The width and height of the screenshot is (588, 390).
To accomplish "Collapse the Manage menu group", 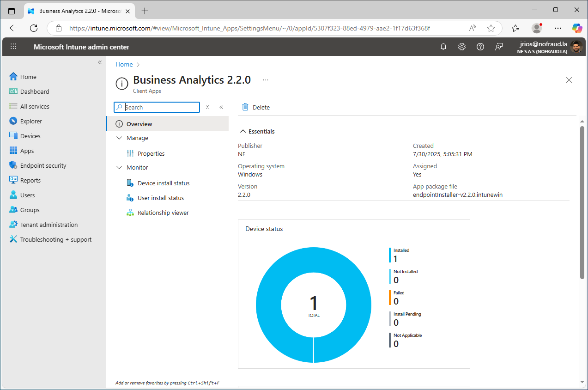I will coord(119,138).
